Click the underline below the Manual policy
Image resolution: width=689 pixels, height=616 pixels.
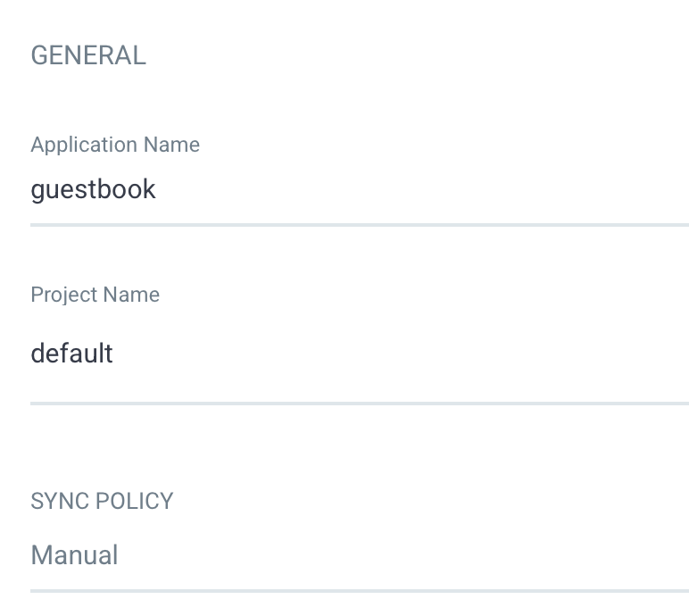point(357,590)
